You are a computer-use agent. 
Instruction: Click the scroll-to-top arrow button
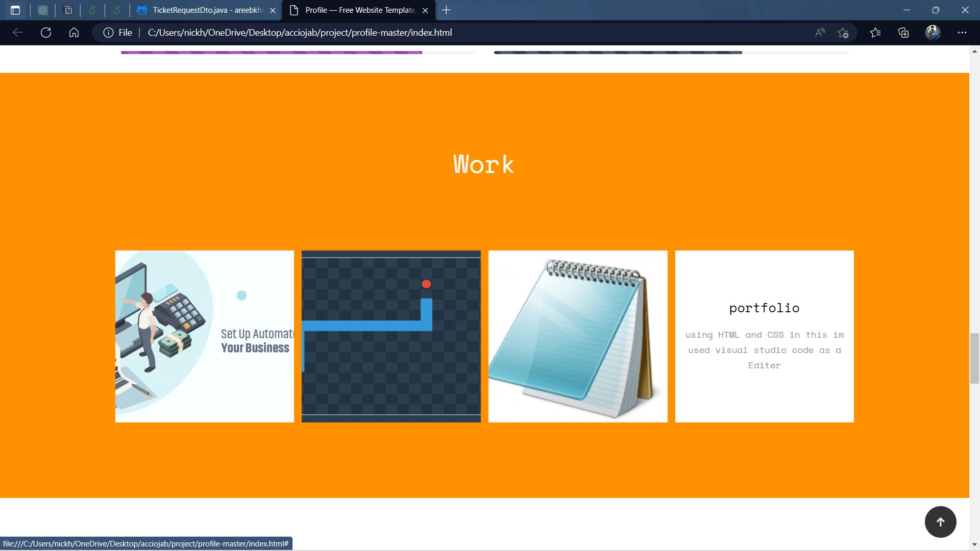point(940,521)
